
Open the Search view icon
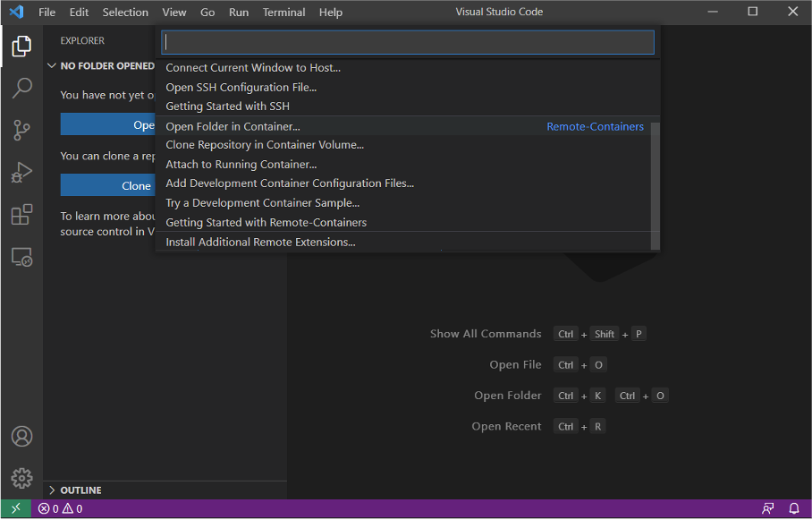(21, 88)
